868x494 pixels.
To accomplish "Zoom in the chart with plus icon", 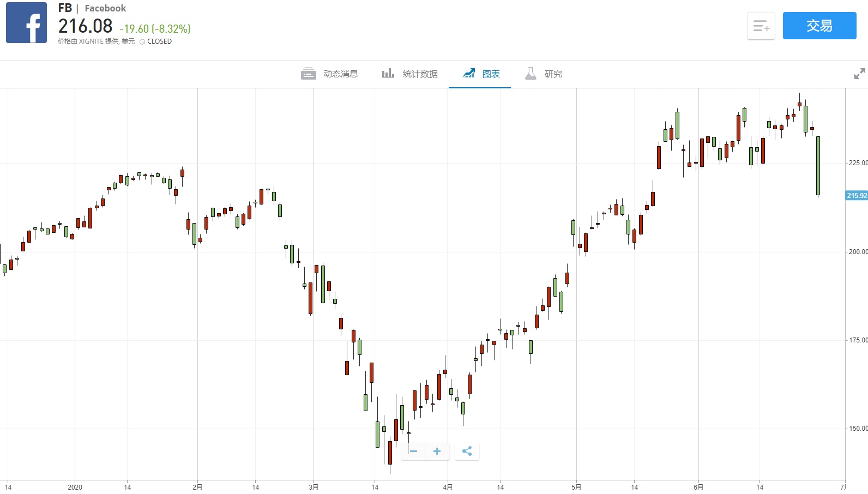I will tap(437, 451).
